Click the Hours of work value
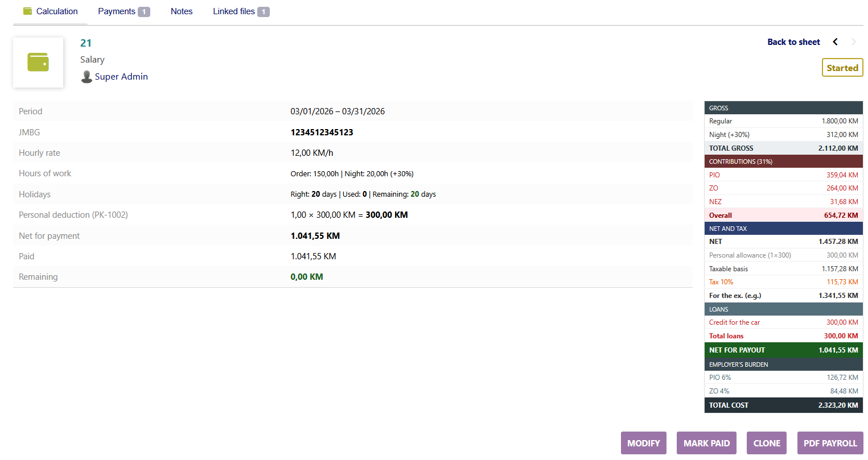 pos(352,174)
